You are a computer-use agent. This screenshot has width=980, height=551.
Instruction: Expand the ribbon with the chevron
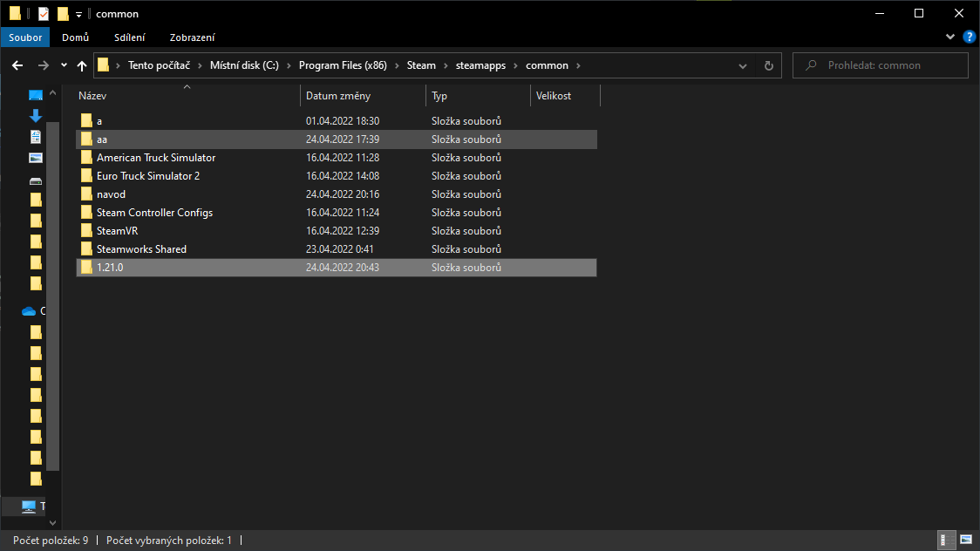tap(950, 37)
